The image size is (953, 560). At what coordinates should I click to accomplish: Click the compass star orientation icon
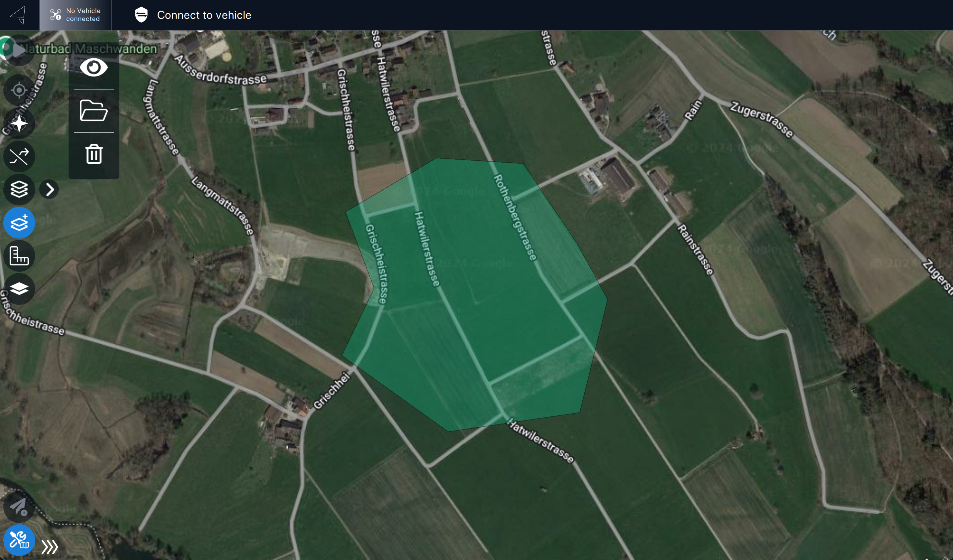pos(19,123)
